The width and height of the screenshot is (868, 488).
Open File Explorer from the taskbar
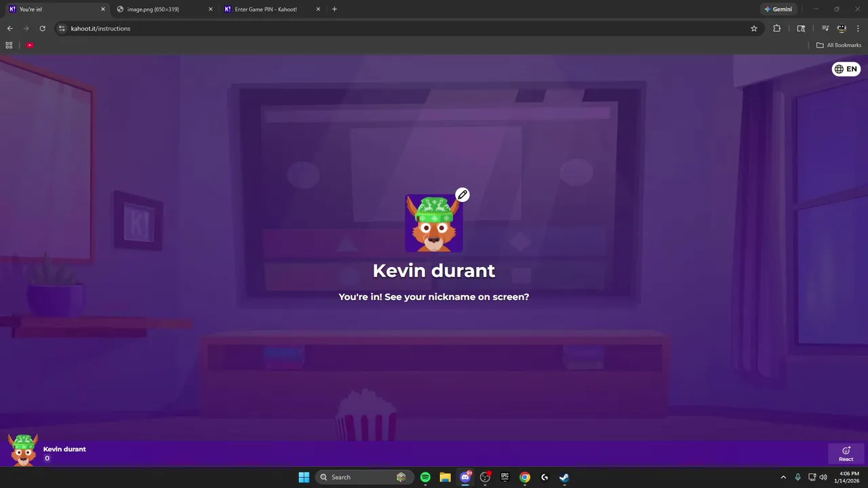click(445, 477)
